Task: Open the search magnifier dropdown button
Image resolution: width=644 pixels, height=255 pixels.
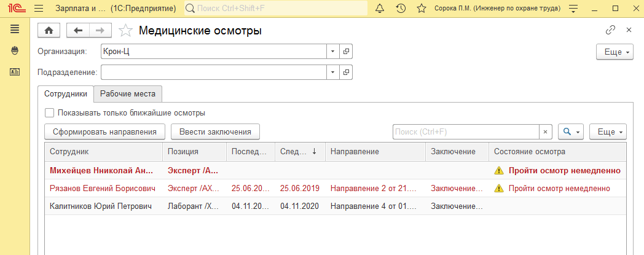Action: pyautogui.click(x=571, y=131)
